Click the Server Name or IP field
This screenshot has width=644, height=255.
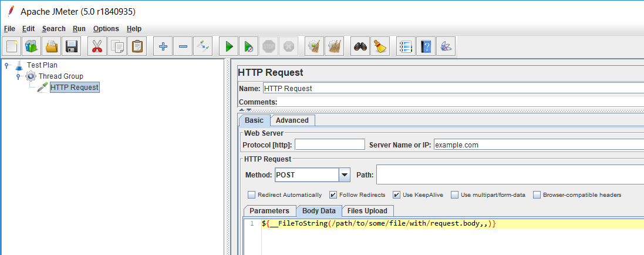click(x=538, y=145)
